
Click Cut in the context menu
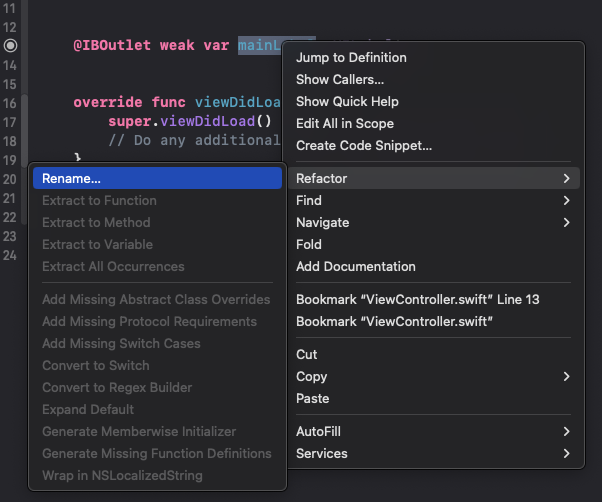[307, 355]
